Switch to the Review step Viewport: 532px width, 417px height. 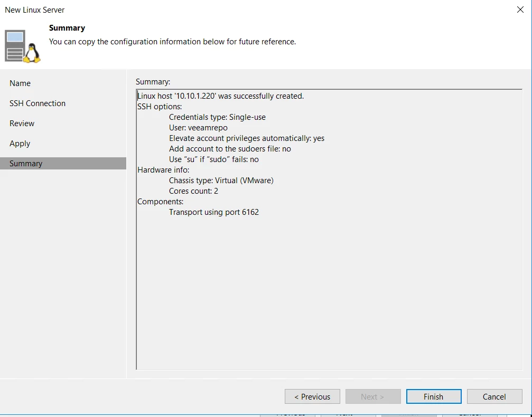pos(22,123)
